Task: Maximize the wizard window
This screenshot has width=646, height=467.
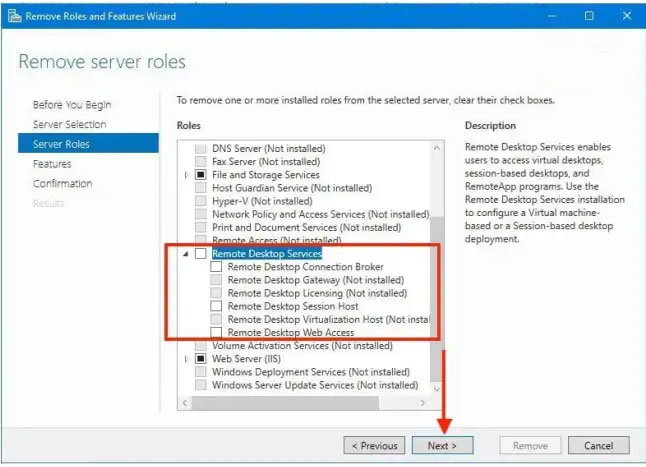Action: [x=589, y=16]
